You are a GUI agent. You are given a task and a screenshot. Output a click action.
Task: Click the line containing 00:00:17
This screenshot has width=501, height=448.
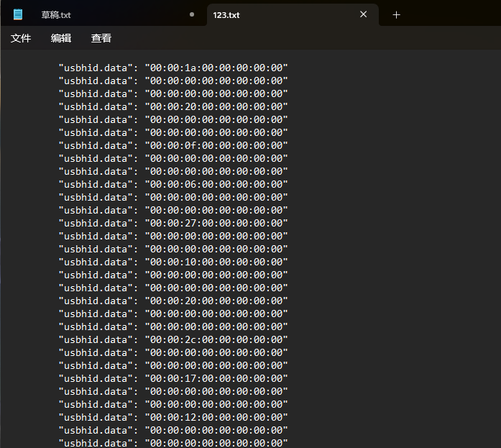coord(173,378)
